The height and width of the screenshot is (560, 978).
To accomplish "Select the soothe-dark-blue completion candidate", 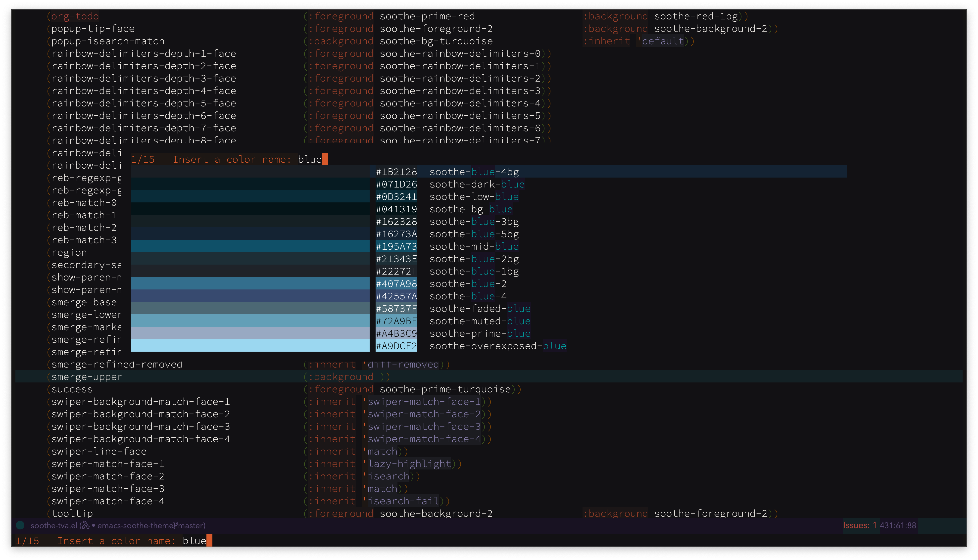I will pyautogui.click(x=477, y=184).
